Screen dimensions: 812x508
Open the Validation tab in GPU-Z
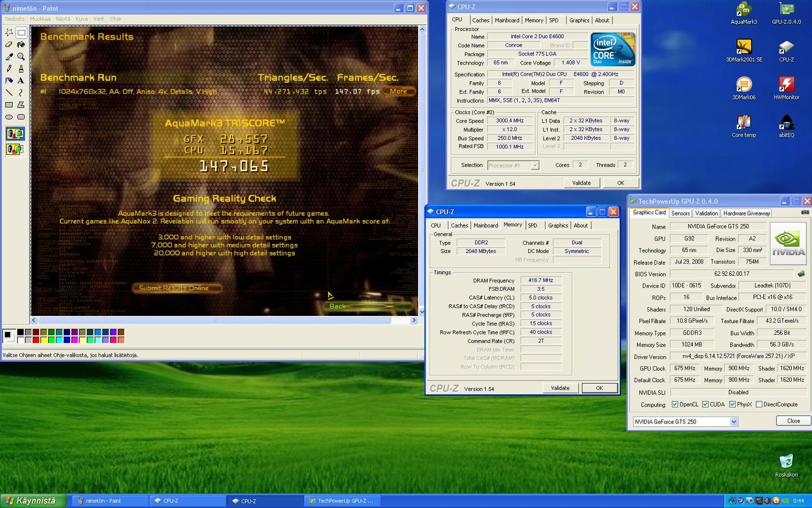click(706, 213)
